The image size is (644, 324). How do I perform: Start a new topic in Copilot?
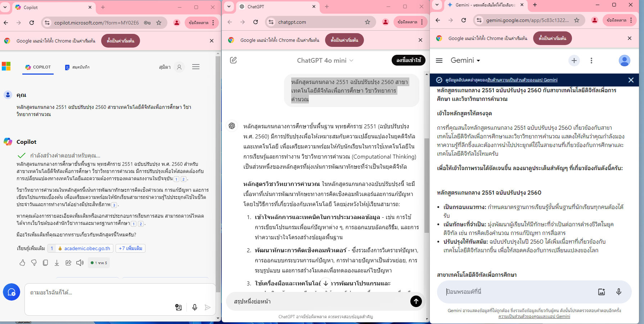tap(12, 292)
